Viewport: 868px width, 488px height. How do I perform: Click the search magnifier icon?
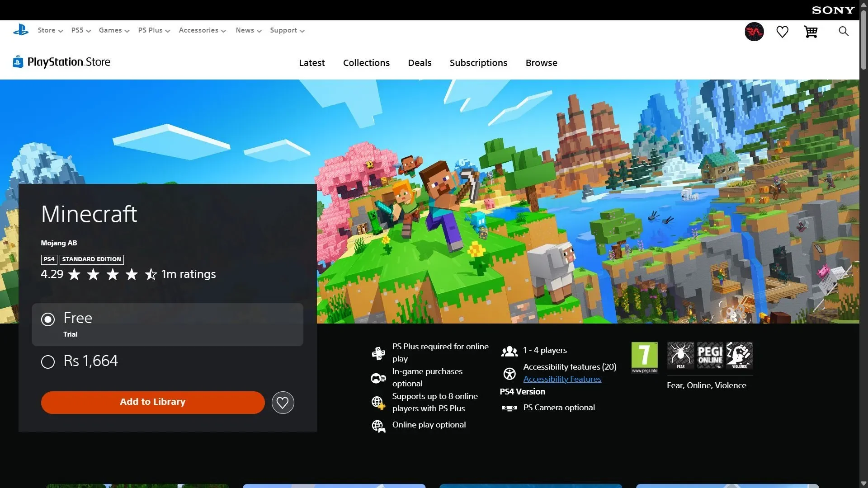pyautogui.click(x=844, y=31)
